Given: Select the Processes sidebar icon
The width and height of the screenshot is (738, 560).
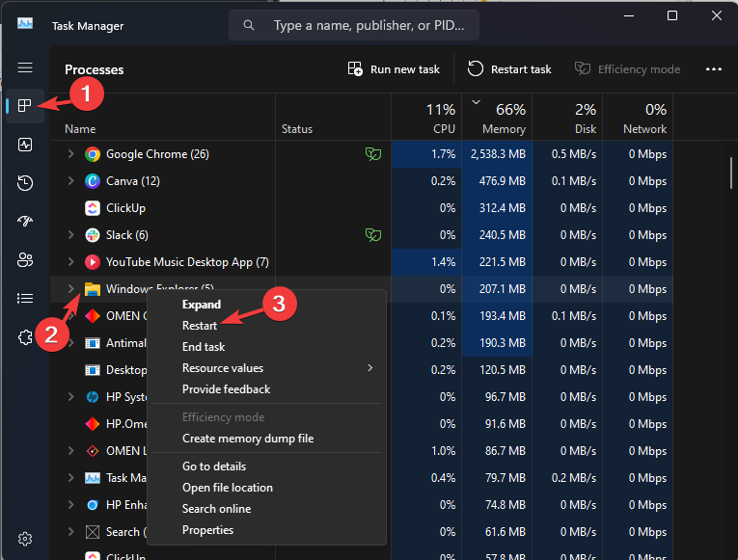Looking at the screenshot, I should 25,106.
